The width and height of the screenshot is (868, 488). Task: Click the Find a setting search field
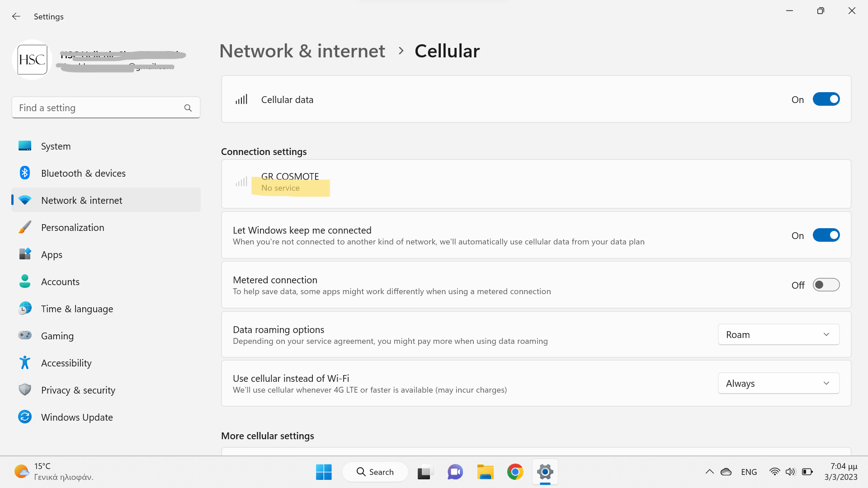(97, 108)
